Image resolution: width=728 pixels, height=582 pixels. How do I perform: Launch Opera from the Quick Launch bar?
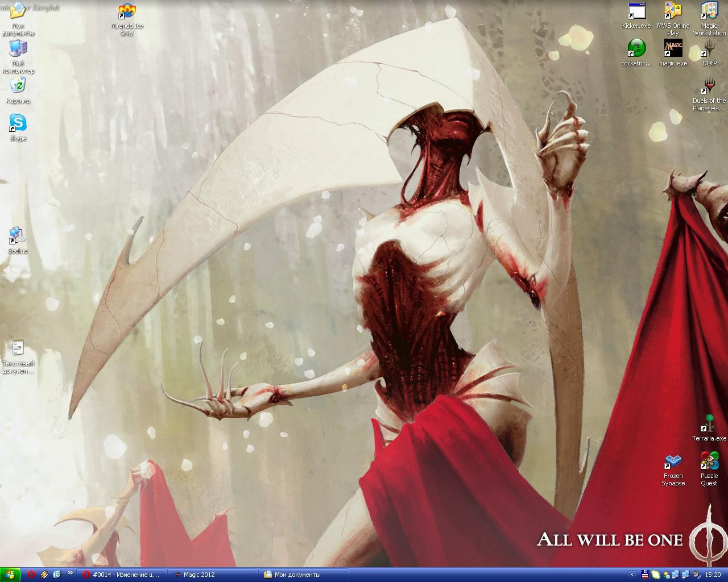(x=31, y=575)
